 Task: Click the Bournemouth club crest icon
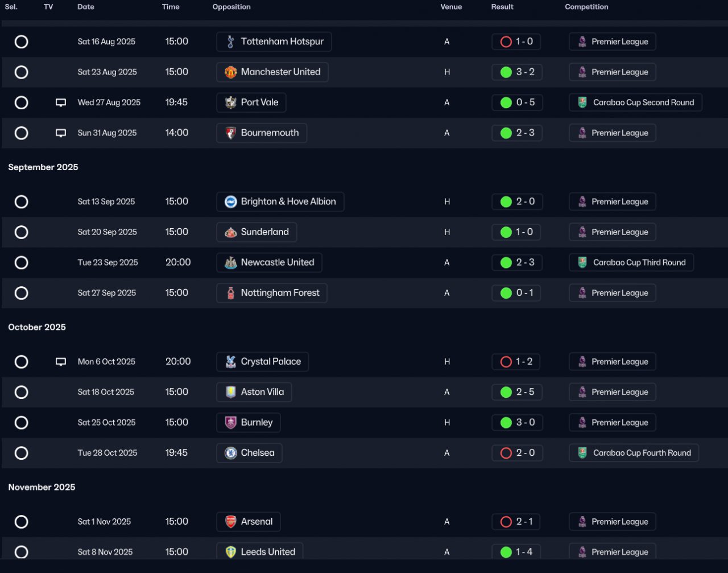tap(230, 133)
